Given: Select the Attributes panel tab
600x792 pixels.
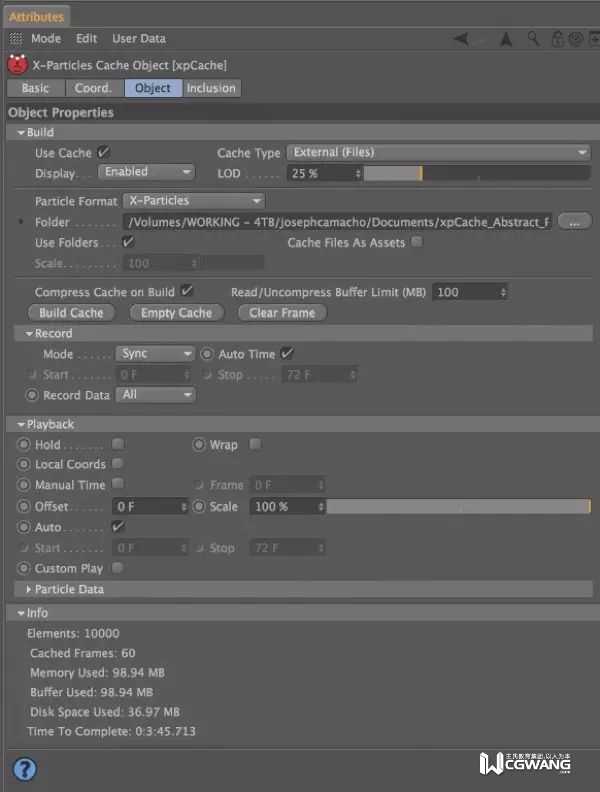Looking at the screenshot, I should [x=36, y=17].
